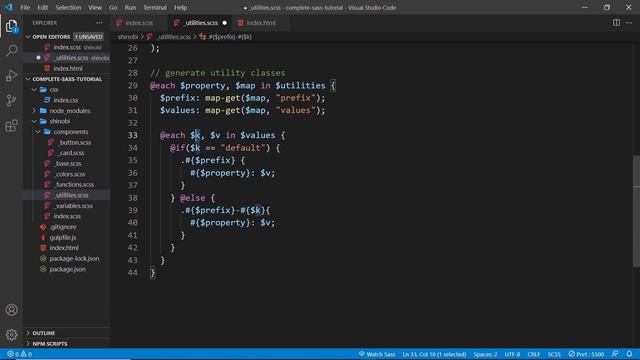Click shinobi in the breadcrumb
The image size is (640, 360).
point(128,37)
